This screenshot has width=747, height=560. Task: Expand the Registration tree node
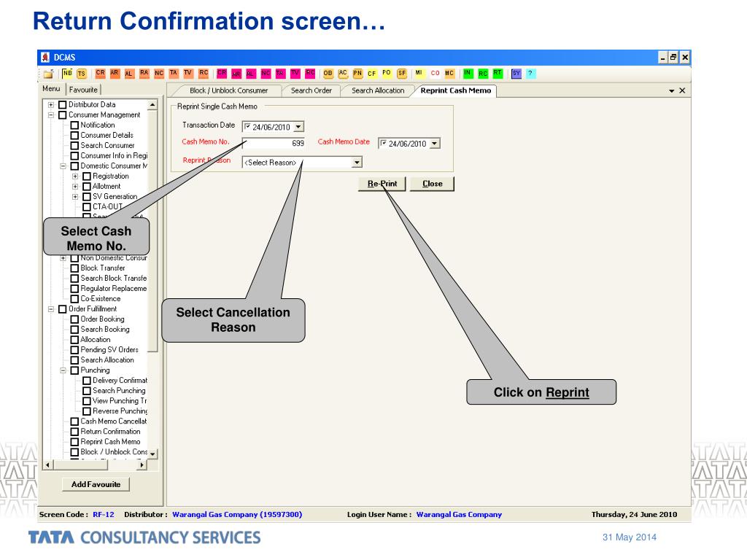coord(75,176)
